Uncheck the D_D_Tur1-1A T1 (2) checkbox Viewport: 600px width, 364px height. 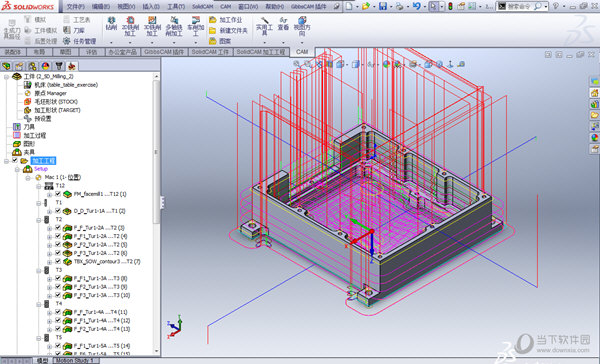click(x=58, y=211)
